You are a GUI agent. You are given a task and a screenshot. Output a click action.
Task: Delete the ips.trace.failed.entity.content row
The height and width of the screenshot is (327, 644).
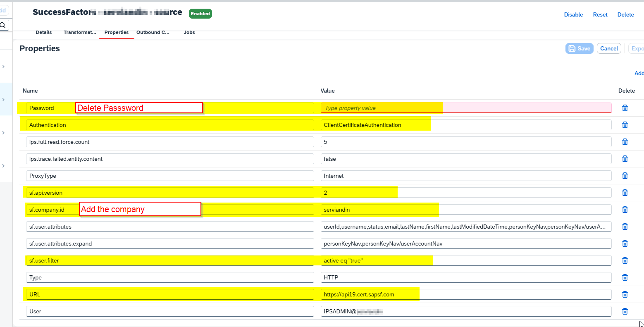coord(625,159)
